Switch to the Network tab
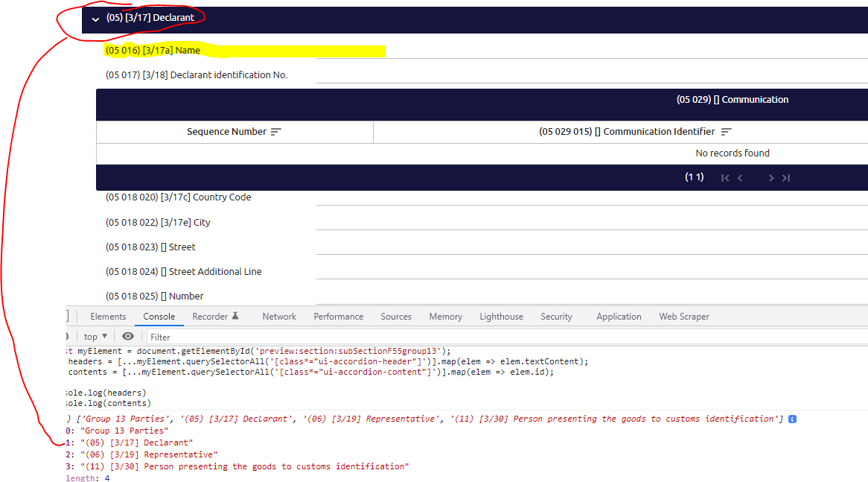 pyautogui.click(x=279, y=317)
